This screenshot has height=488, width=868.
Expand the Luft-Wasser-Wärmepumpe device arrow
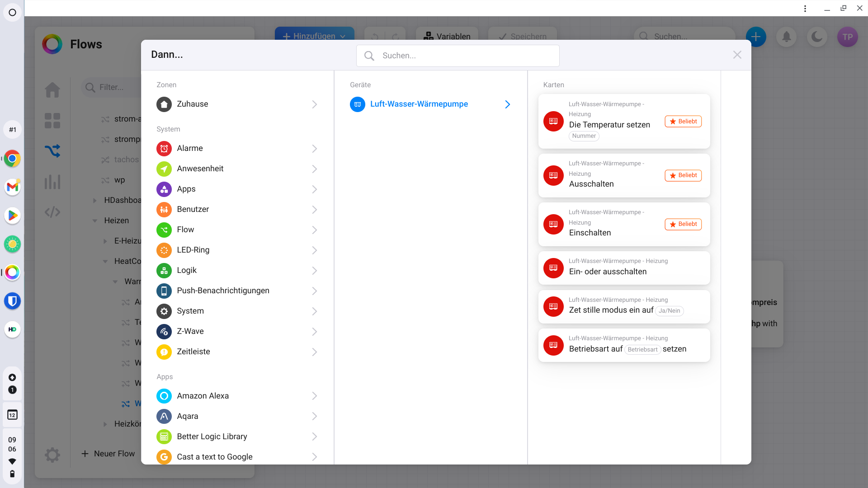[507, 104]
